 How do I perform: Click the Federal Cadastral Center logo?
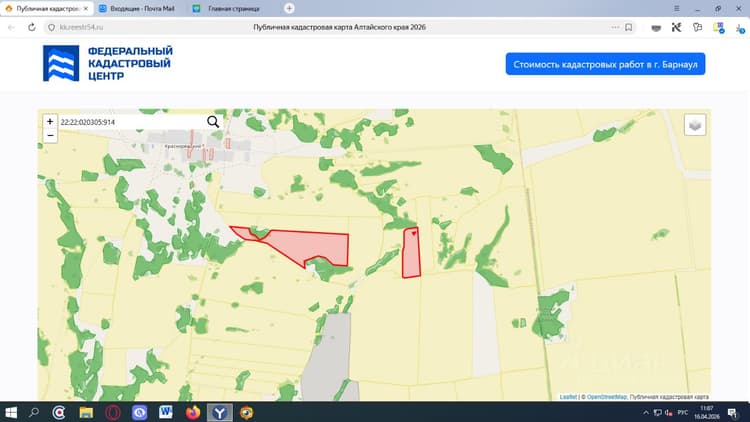coord(108,63)
